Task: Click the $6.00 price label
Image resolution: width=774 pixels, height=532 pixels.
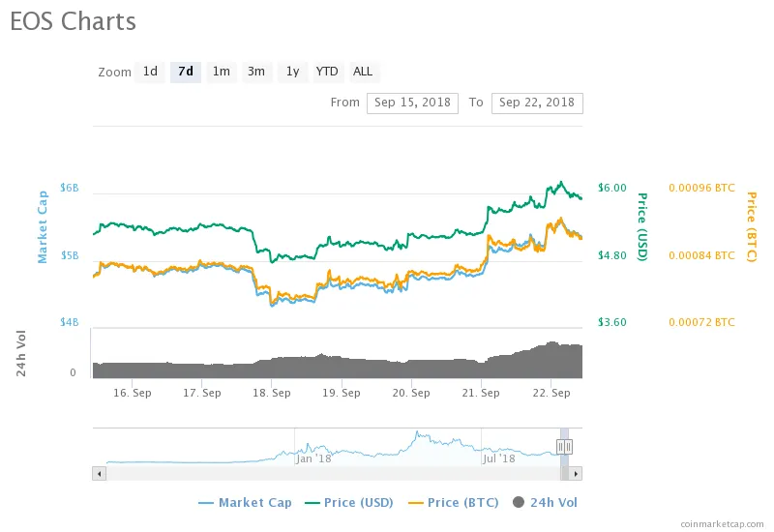Action: click(x=612, y=188)
